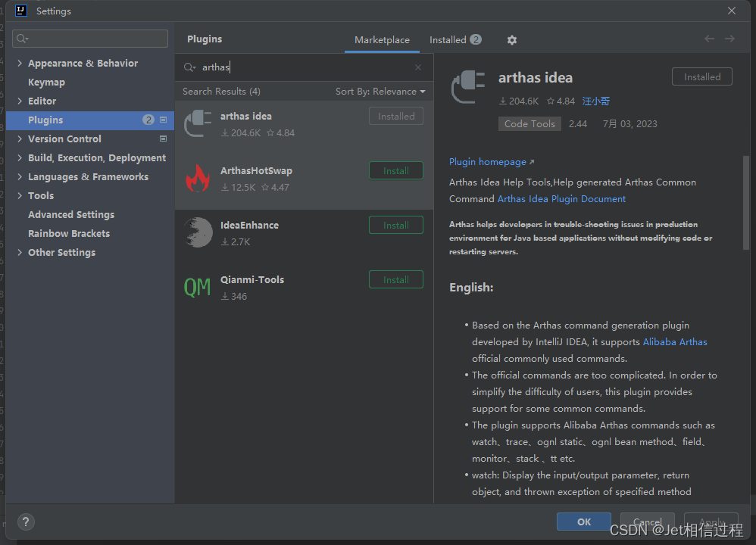This screenshot has width=756, height=545.
Task: Switch to the Marketplace tab
Action: [x=382, y=40]
